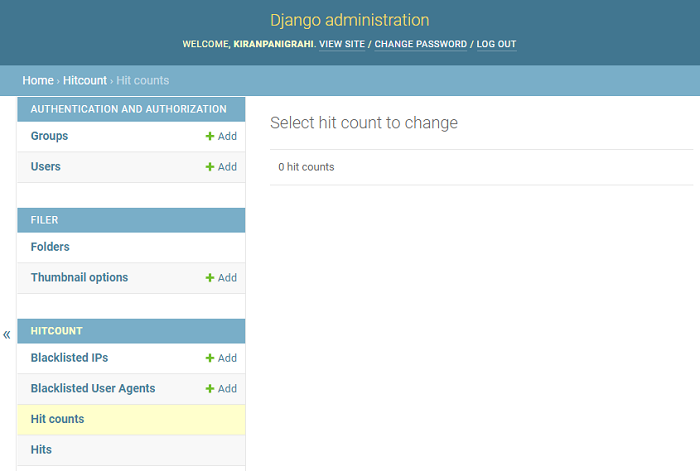The height and width of the screenshot is (471, 700).
Task: Open Blacklisted IPs list
Action: coord(69,358)
